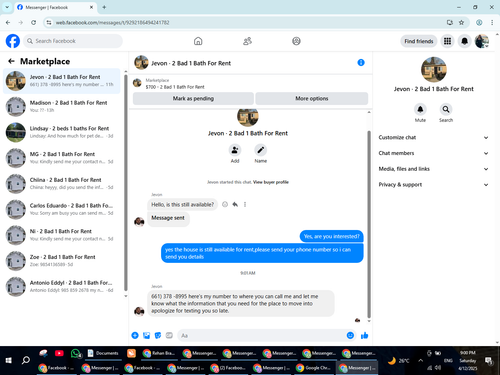Search in conversation magnifier icon
Screen dimensions: 500x375
pos(446,109)
